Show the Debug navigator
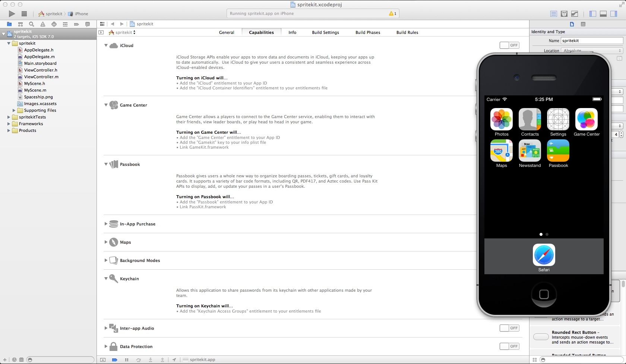 pyautogui.click(x=65, y=24)
